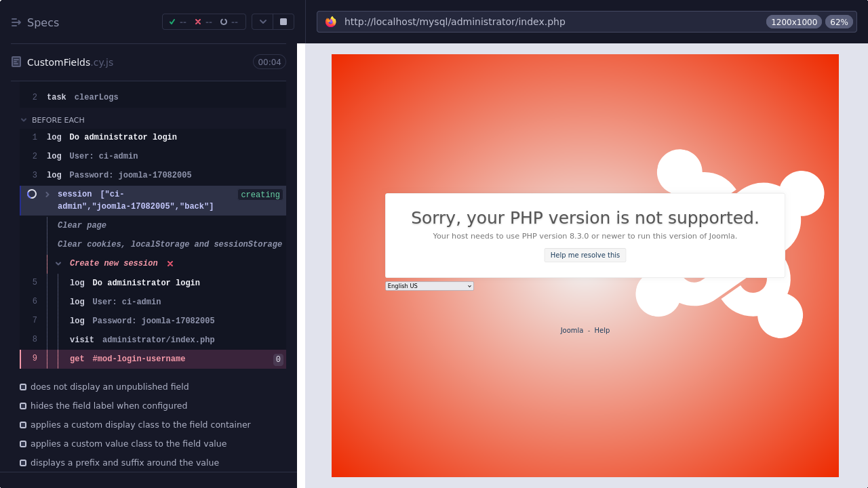868x488 pixels.
Task: Open the test options chevron dropdown
Action: point(262,22)
